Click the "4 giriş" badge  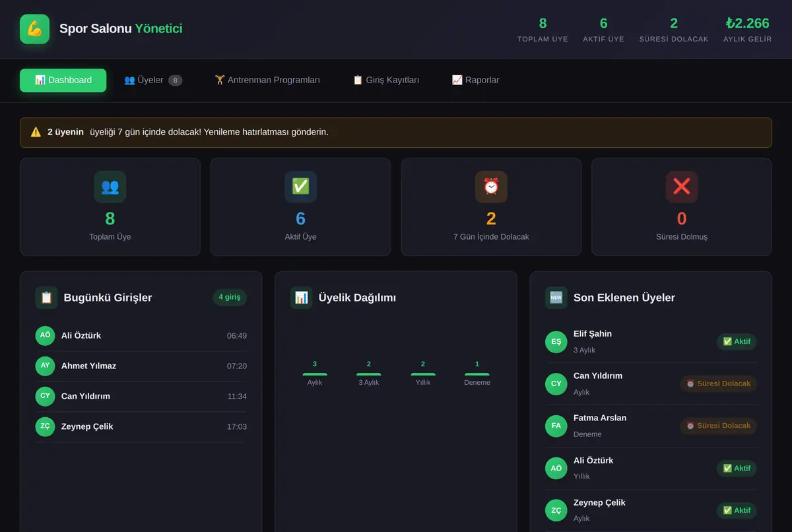point(230,298)
